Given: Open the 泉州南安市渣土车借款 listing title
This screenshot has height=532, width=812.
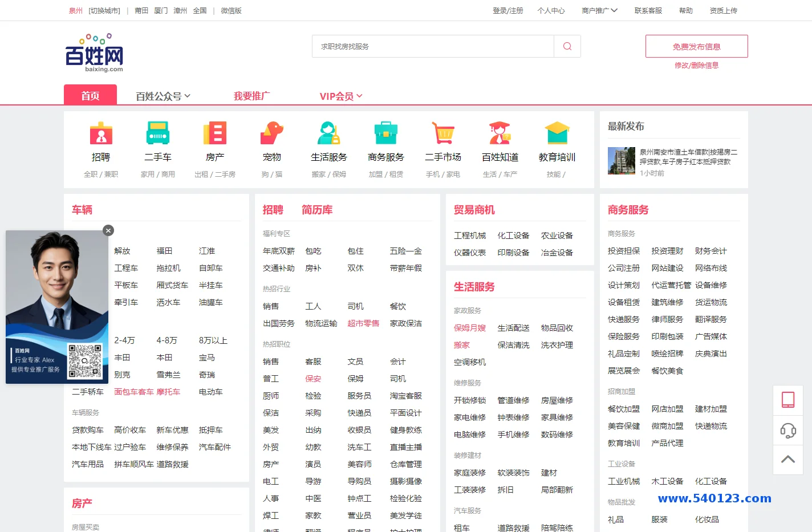Looking at the screenshot, I should pyautogui.click(x=688, y=157).
